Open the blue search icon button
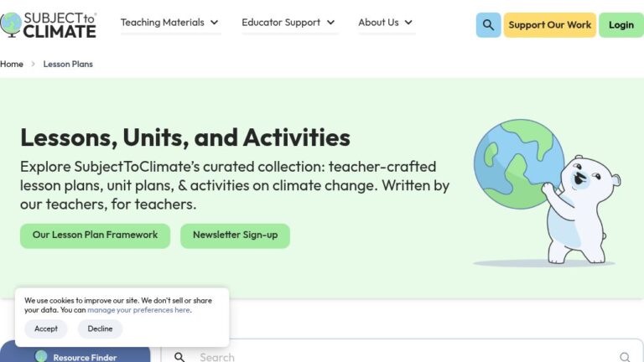This screenshot has height=362, width=644. click(488, 25)
